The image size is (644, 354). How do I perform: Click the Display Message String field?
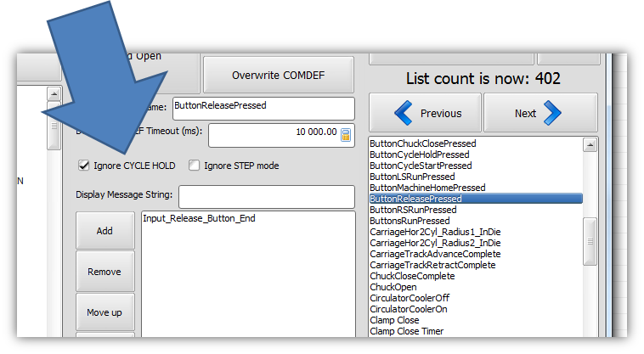[266, 196]
